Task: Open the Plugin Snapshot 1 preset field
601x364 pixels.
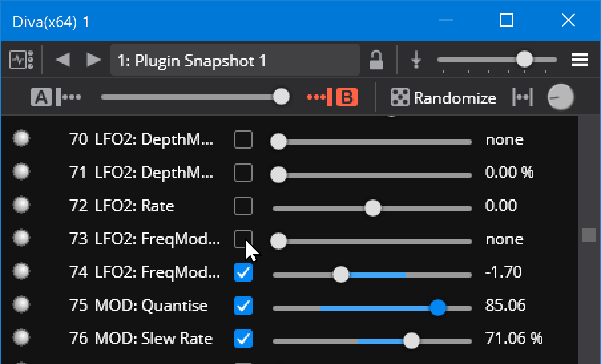Action: pos(235,60)
